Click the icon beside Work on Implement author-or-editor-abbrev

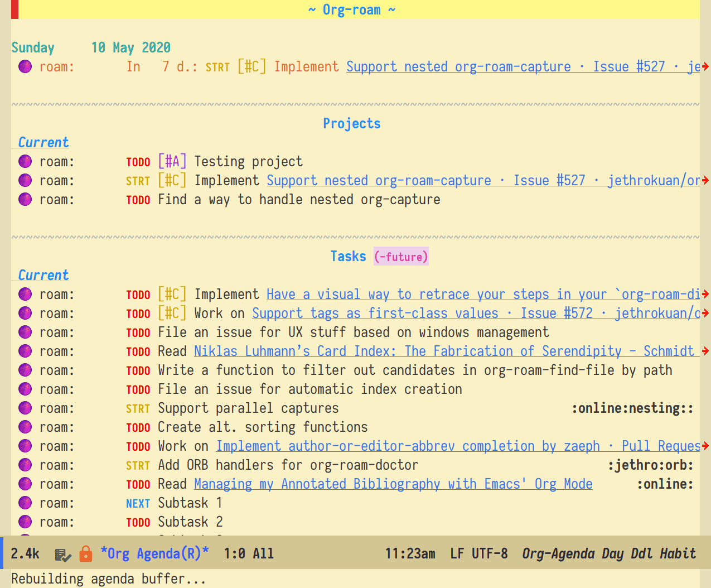pos(25,446)
